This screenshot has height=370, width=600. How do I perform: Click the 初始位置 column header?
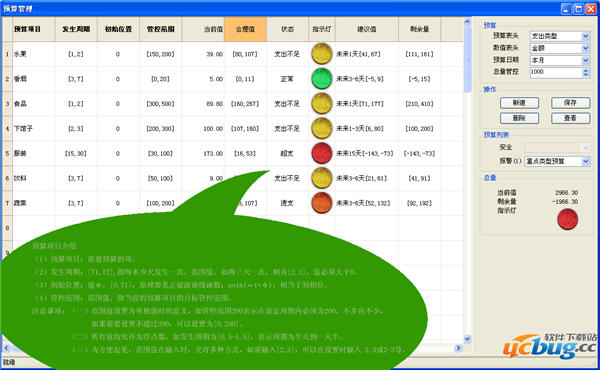(x=118, y=29)
